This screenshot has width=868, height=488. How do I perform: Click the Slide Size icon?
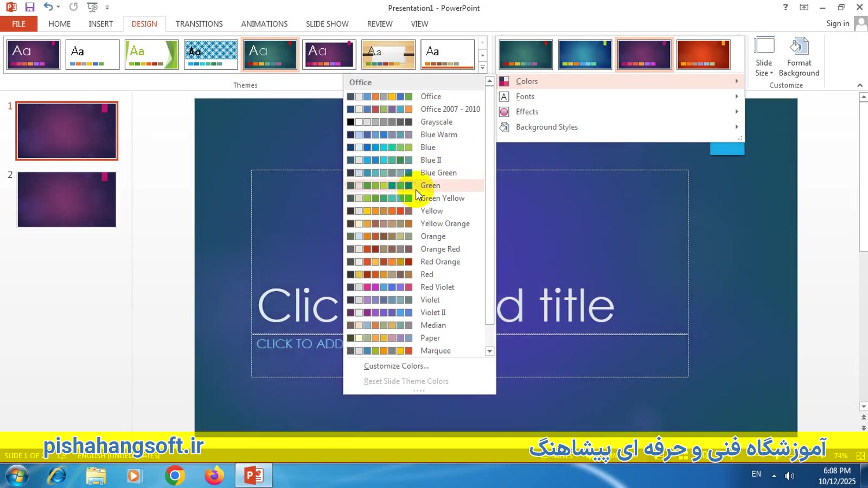click(x=764, y=46)
